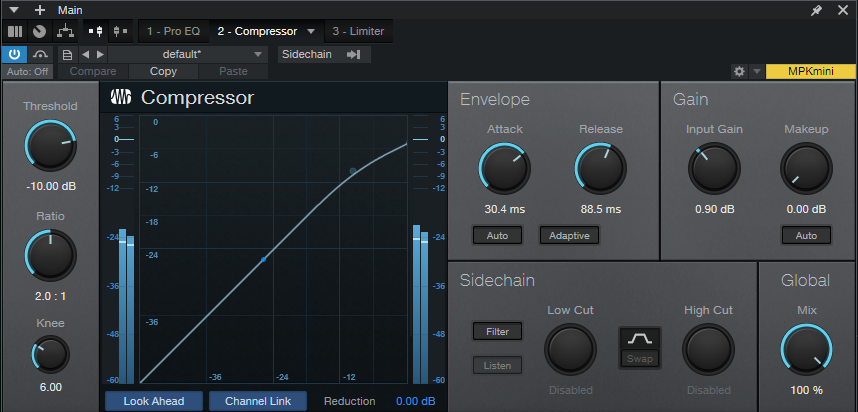Click the -10.00 dB threshold value
The width and height of the screenshot is (858, 412).
coord(51,187)
